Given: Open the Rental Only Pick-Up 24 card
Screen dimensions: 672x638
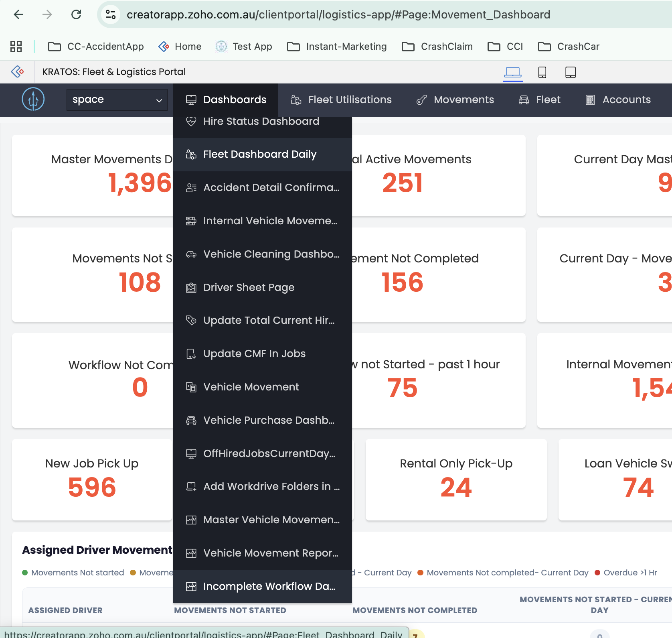Looking at the screenshot, I should 456,480.
